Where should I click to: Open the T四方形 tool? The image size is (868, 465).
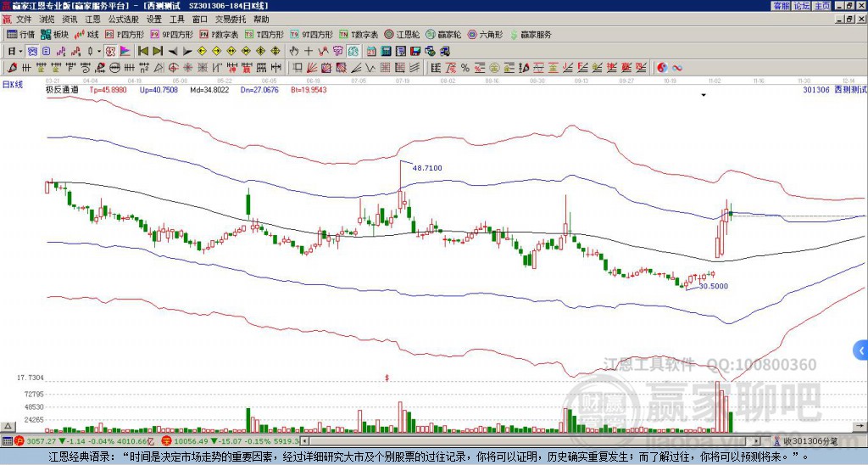[x=264, y=34]
